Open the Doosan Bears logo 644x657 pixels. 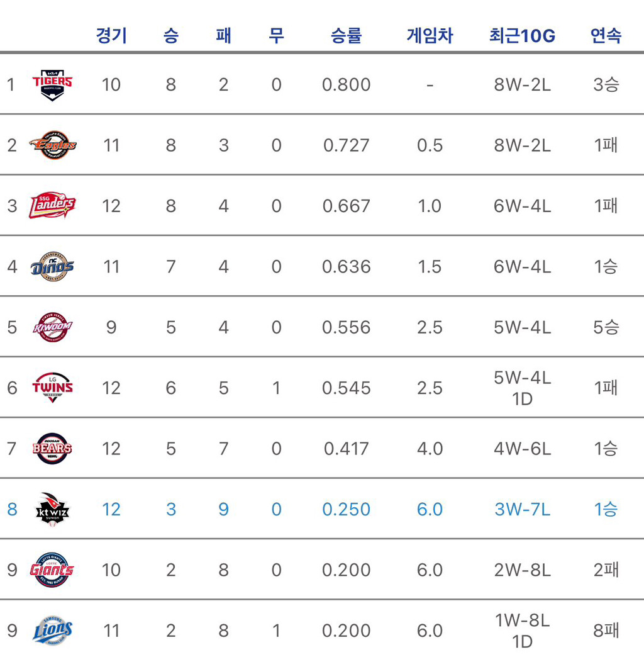pos(52,448)
